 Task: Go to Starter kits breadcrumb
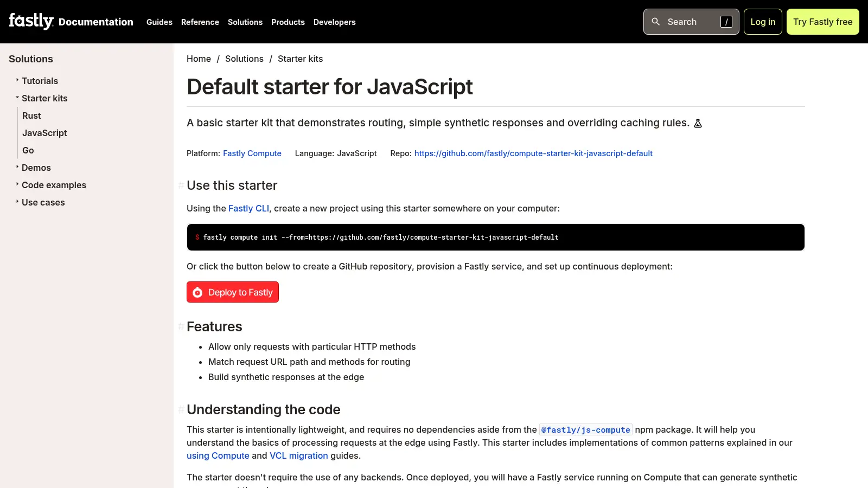[x=300, y=59]
